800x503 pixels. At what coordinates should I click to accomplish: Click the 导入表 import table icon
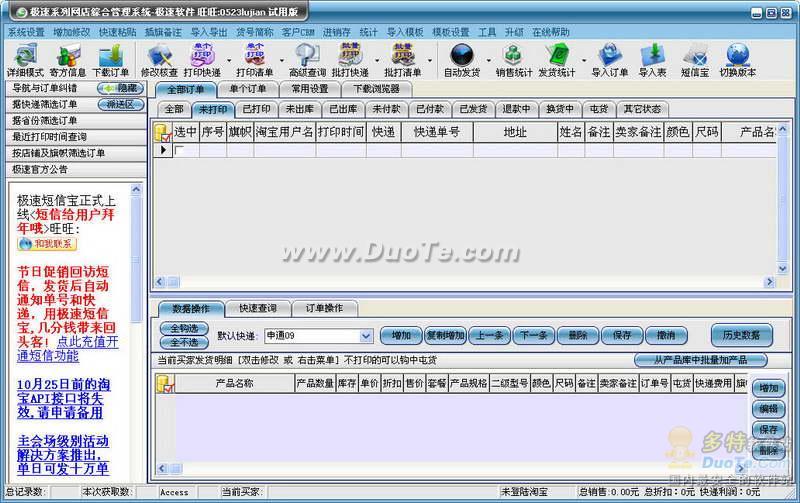click(x=653, y=60)
